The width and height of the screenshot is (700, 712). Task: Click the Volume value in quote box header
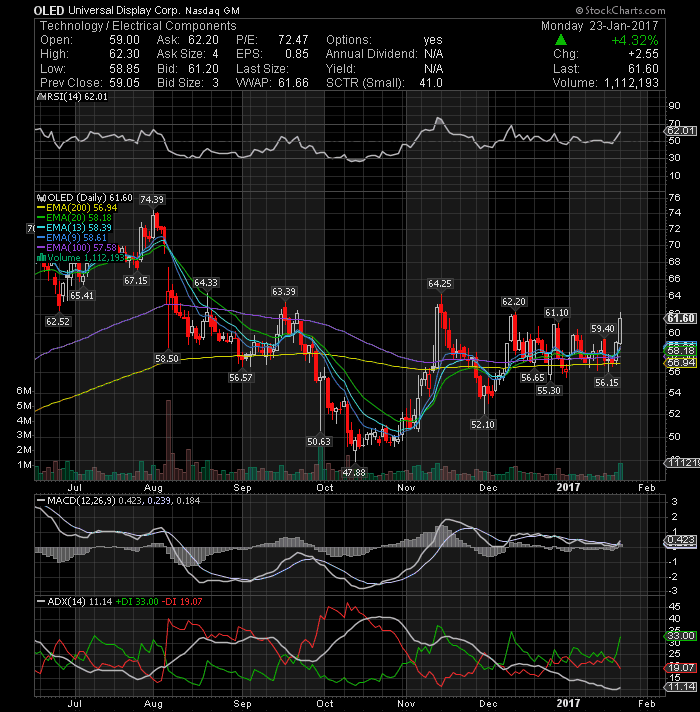click(x=631, y=83)
